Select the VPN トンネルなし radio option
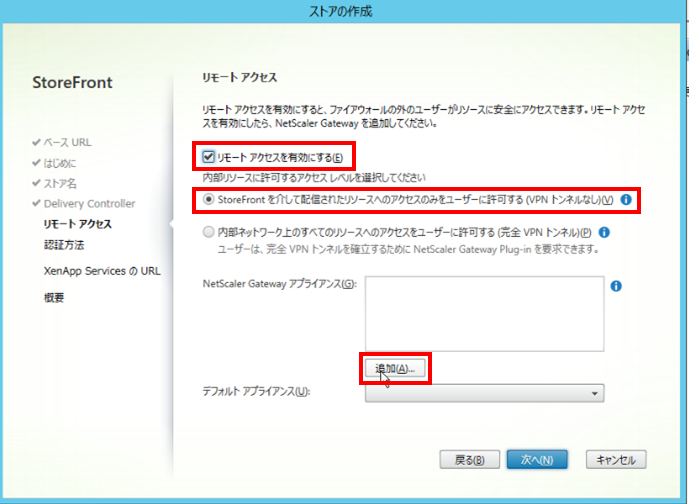 [x=208, y=199]
